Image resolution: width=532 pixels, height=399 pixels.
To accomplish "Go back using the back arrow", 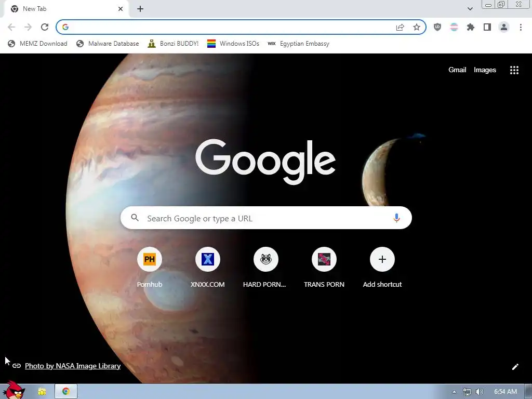I will (x=11, y=27).
